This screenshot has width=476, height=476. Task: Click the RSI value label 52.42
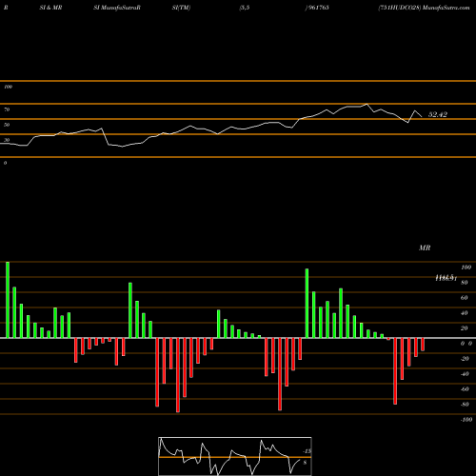pos(438,114)
